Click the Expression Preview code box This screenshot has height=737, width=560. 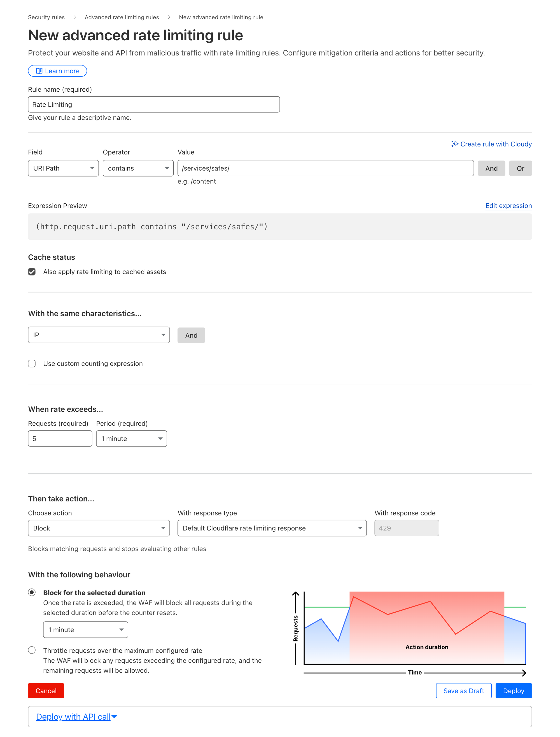pyautogui.click(x=280, y=227)
